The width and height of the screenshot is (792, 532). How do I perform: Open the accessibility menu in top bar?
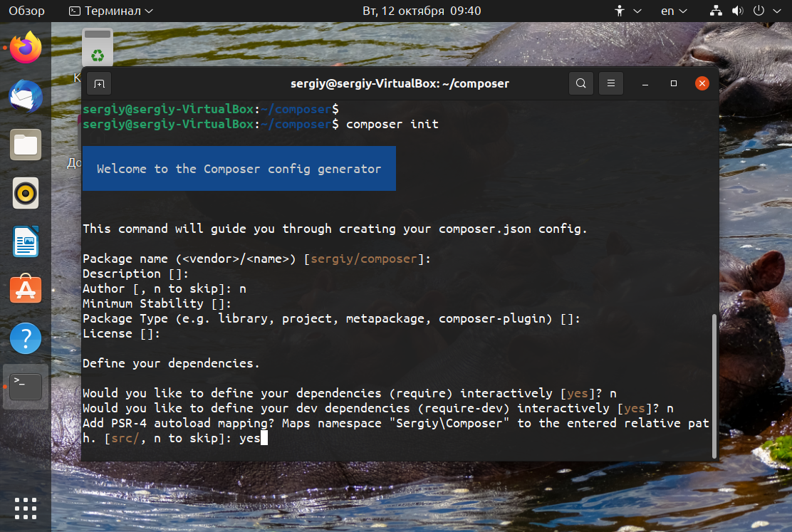pyautogui.click(x=627, y=11)
